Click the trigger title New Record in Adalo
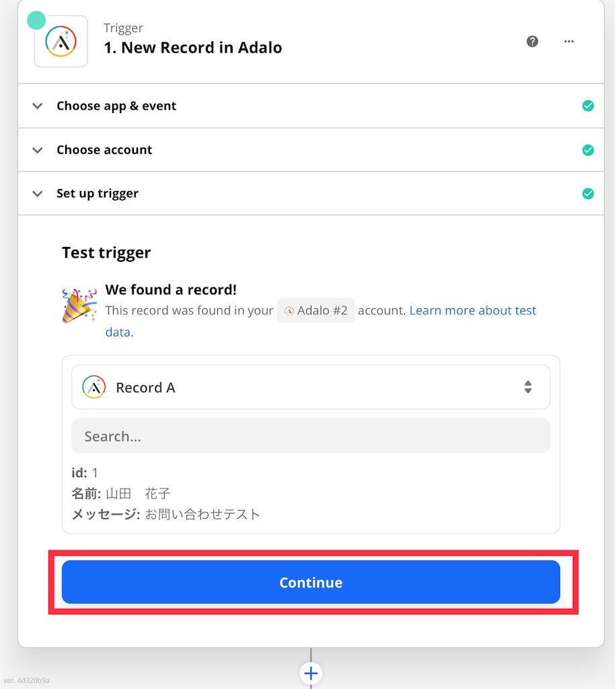 pyautogui.click(x=192, y=48)
